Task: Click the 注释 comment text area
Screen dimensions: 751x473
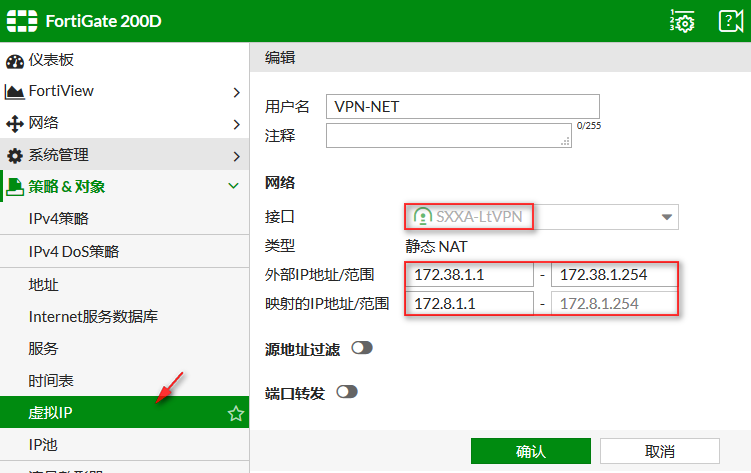Action: tap(449, 135)
